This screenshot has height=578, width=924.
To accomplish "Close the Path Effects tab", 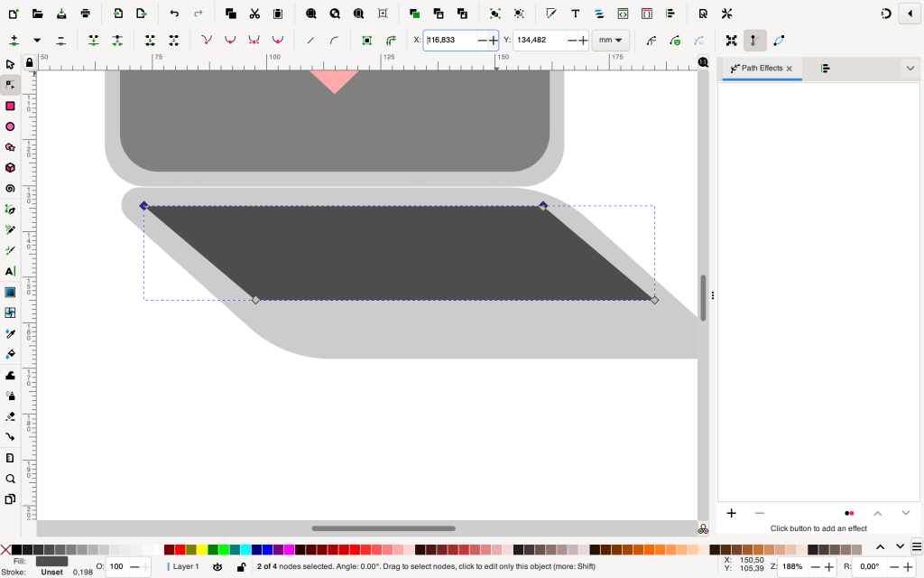I will [x=789, y=69].
